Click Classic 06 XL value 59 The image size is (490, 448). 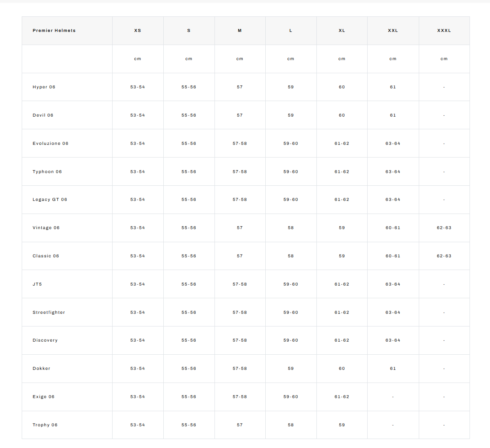click(x=342, y=256)
